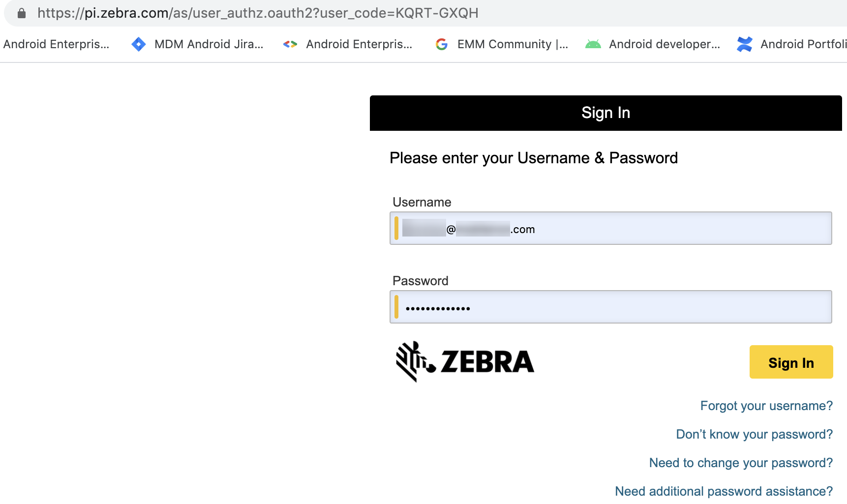This screenshot has width=847, height=504.
Task: Click the Android developer bookmark label text
Action: [665, 44]
